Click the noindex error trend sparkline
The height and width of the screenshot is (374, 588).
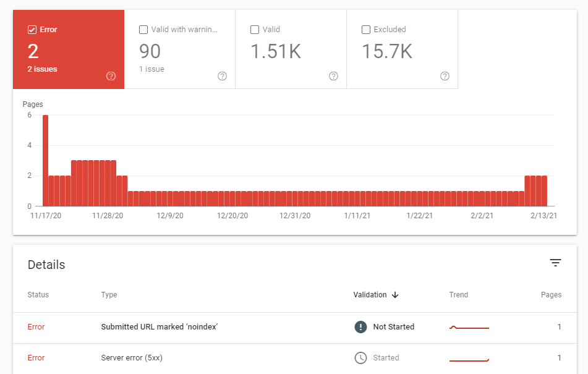[469, 326]
